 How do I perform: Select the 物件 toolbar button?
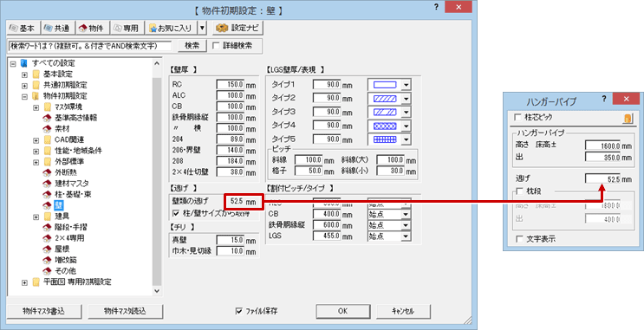point(92,29)
